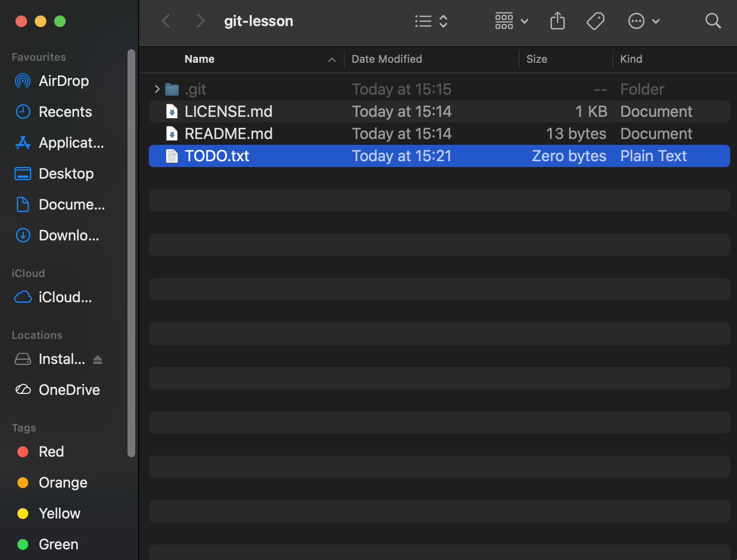Sort files by Date Modified column
This screenshot has height=560, width=737.
386,59
